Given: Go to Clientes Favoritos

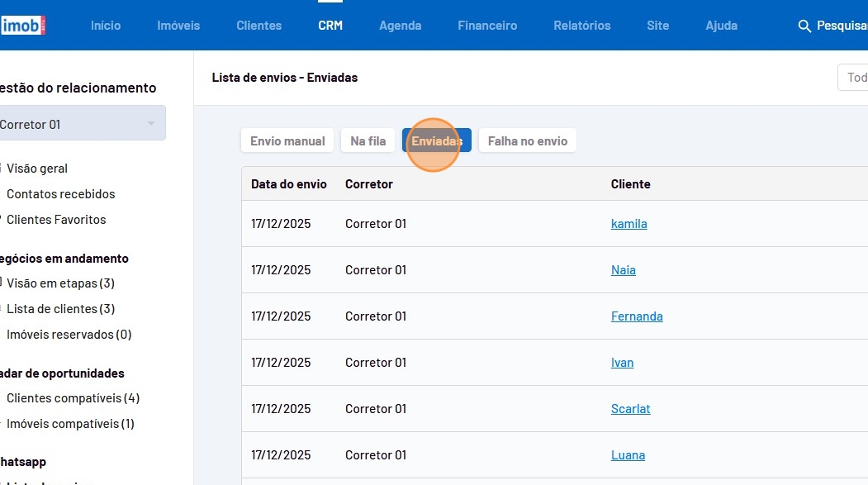Looking at the screenshot, I should click(56, 220).
